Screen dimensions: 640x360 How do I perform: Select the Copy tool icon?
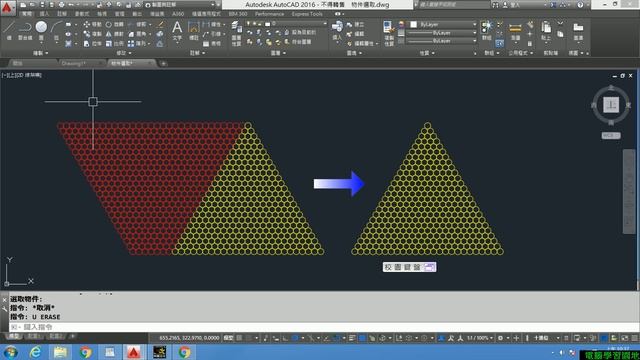point(87,34)
